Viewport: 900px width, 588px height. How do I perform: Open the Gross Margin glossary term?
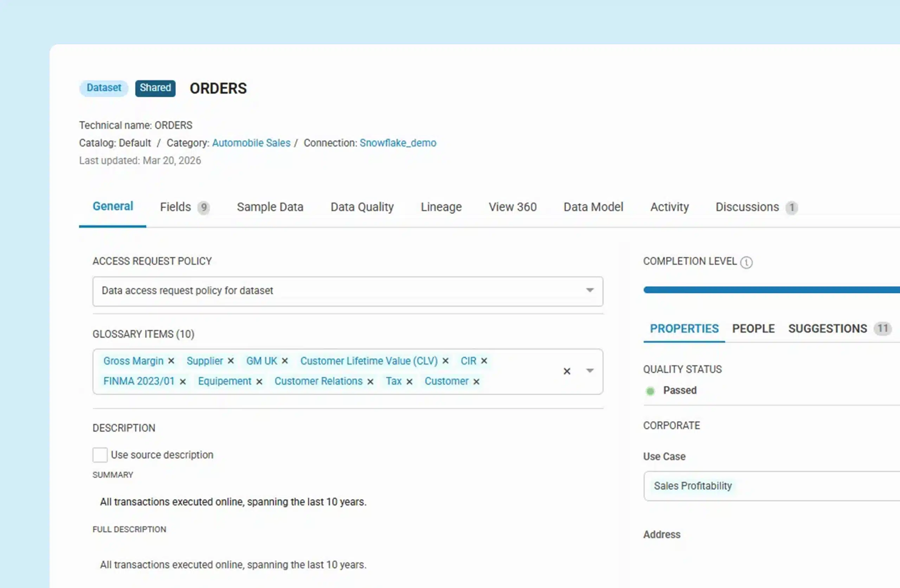pos(134,361)
